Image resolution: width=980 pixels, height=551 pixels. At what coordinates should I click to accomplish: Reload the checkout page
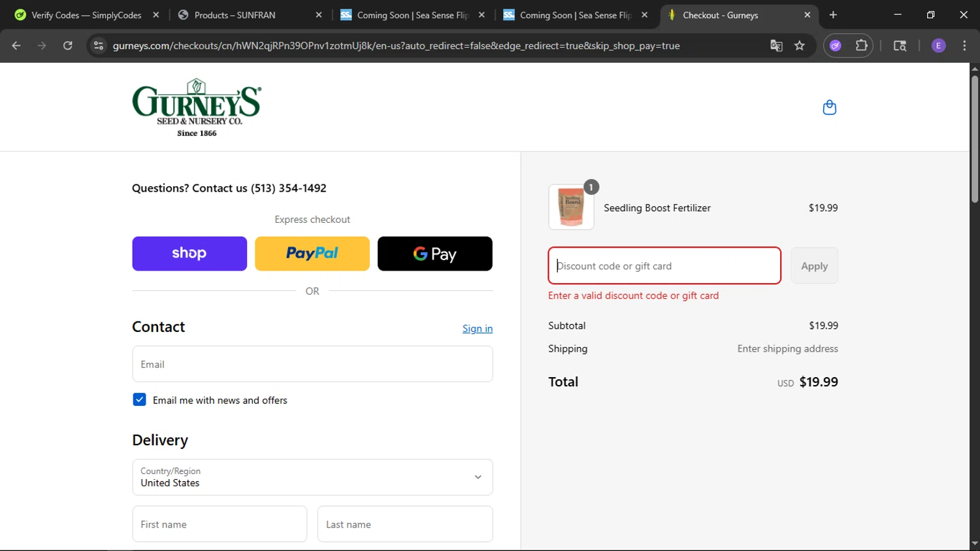click(67, 46)
